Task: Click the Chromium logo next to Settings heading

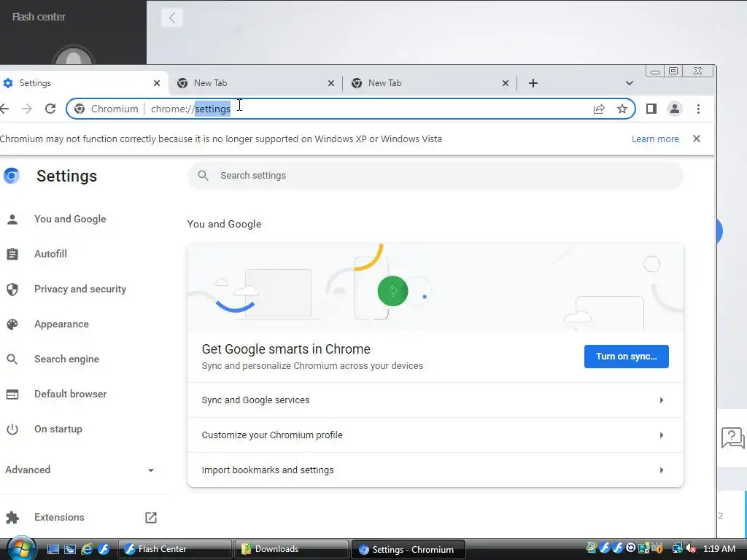Action: pos(11,176)
